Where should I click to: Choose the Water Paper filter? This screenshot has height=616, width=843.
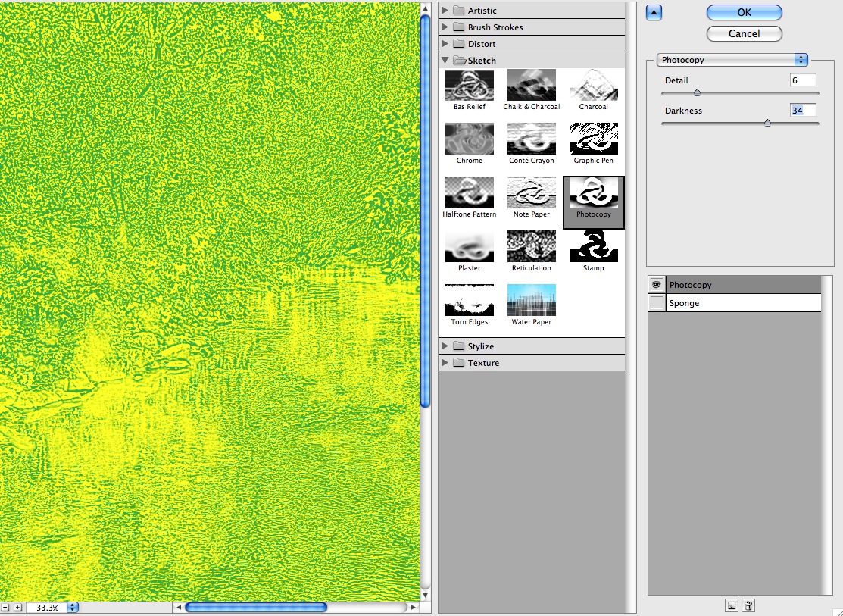[531, 300]
